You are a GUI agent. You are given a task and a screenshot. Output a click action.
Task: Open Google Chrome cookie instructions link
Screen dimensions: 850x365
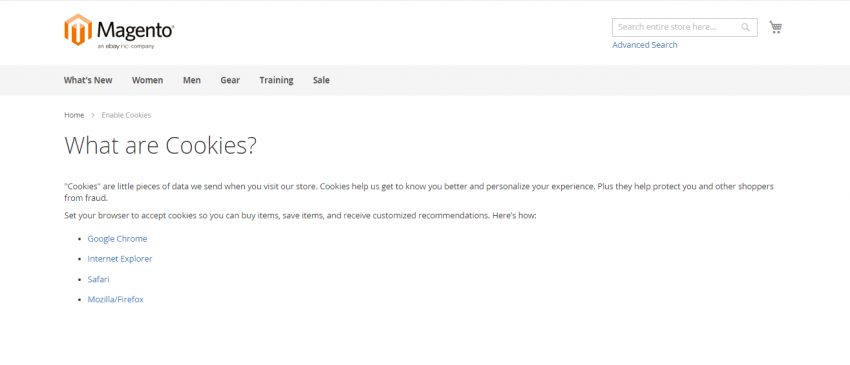[x=117, y=239]
